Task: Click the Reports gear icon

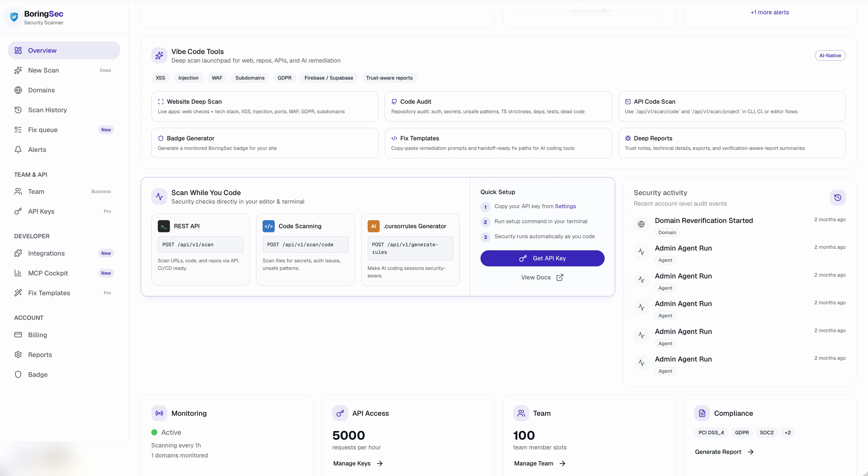Action: click(18, 355)
